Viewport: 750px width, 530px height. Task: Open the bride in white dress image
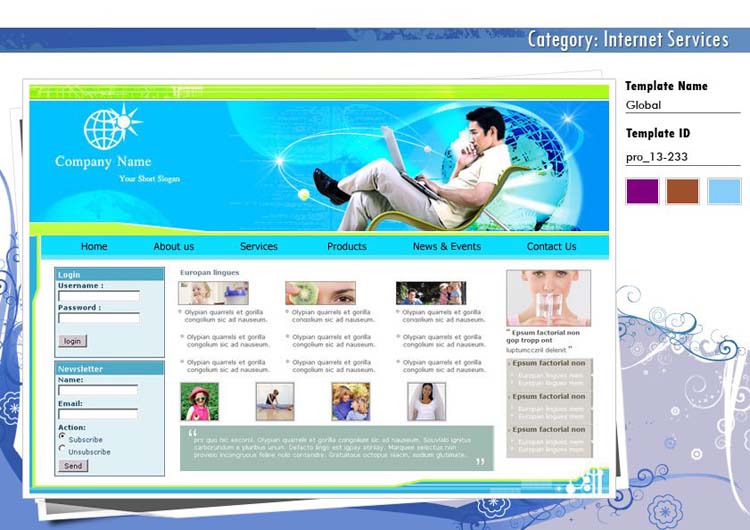click(x=426, y=401)
